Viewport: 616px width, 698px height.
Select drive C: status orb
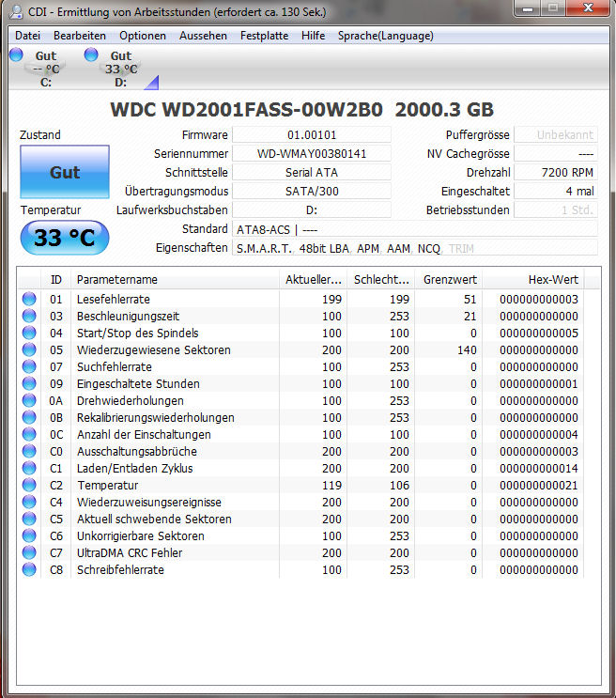16,54
